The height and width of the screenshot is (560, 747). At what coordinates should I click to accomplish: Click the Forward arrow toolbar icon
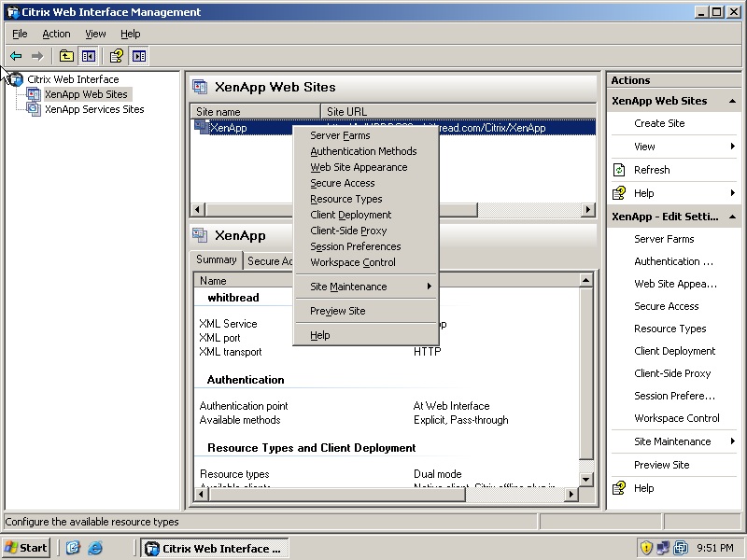point(37,56)
